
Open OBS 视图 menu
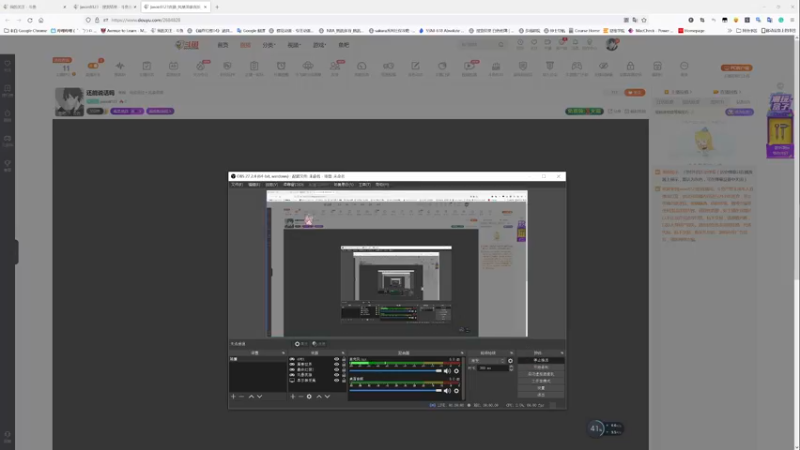click(x=271, y=185)
